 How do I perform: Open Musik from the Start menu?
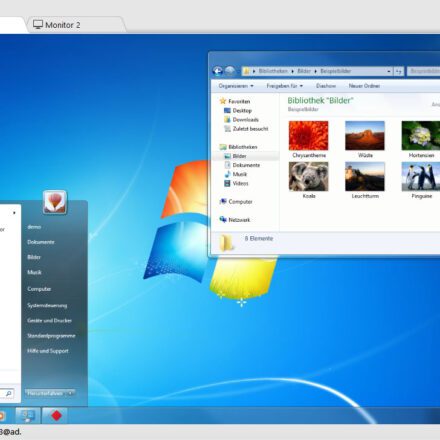point(34,272)
